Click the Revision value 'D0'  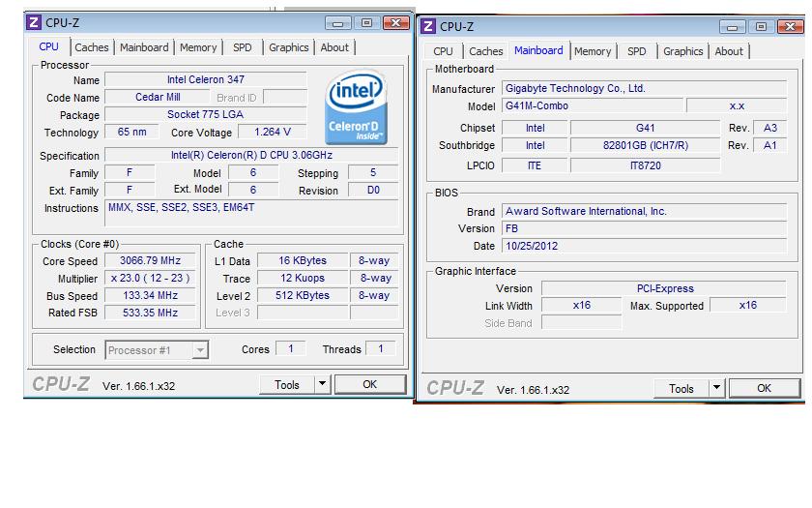coord(373,190)
